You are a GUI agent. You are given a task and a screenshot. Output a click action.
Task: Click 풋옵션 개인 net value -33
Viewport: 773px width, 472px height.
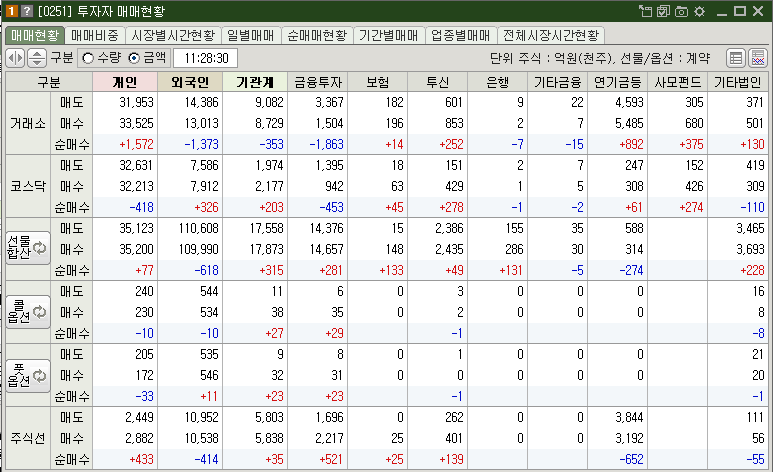tap(144, 397)
